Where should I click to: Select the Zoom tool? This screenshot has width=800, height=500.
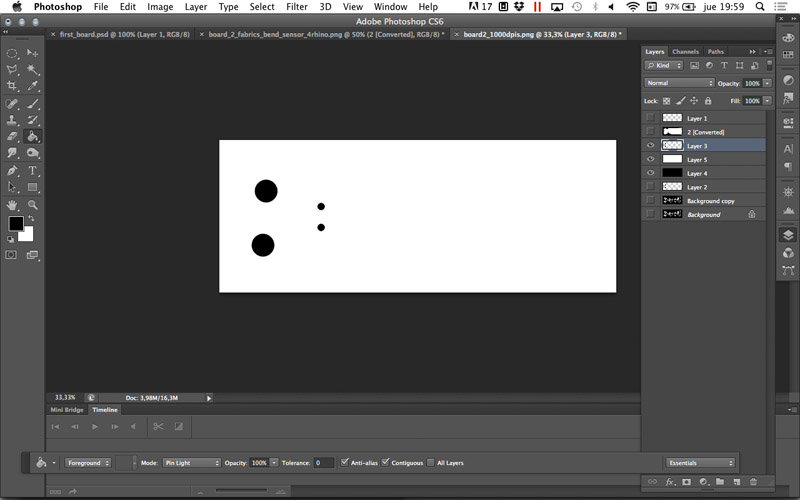click(33, 205)
